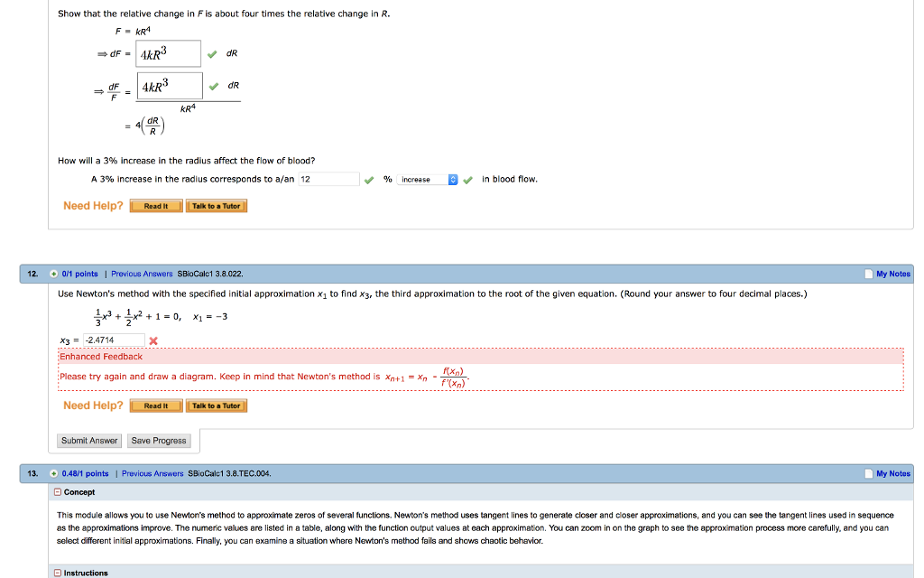Click the 0.48/1 points link
The height and width of the screenshot is (578, 924).
(x=85, y=473)
